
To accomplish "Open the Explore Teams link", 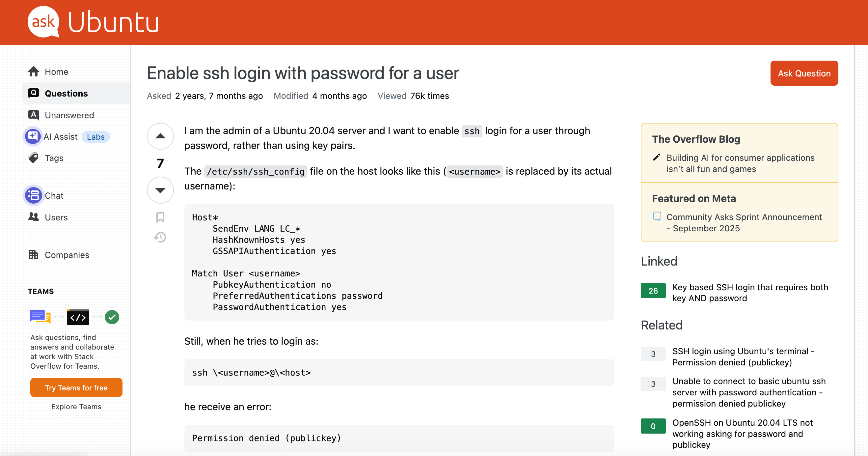I will coord(76,407).
